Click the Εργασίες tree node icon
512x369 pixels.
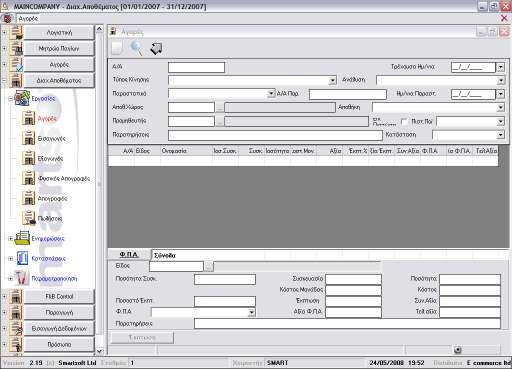[22, 98]
